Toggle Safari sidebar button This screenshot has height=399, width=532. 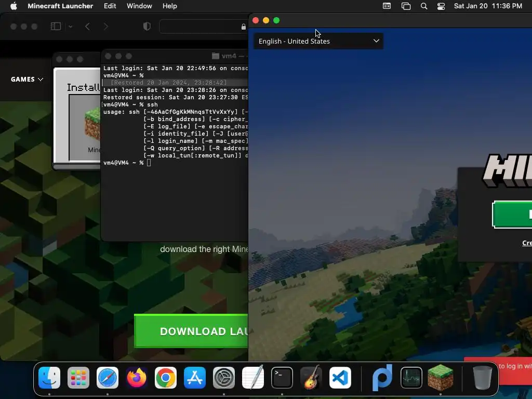56,26
